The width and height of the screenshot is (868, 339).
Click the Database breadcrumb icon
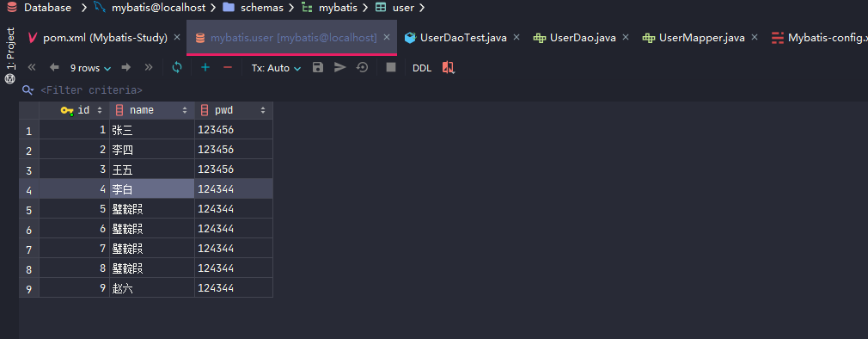[x=12, y=8]
